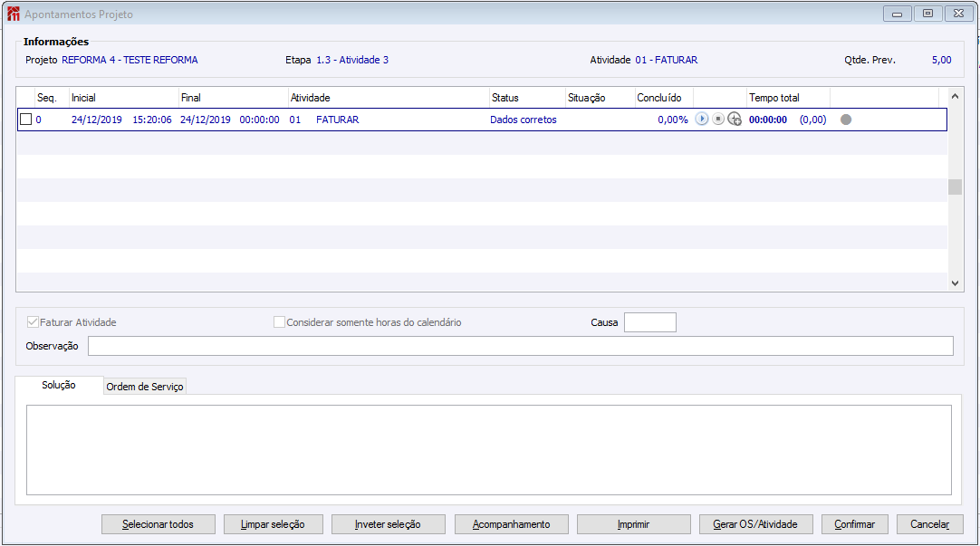Click the grid scrollbar up arrow

coord(955,96)
